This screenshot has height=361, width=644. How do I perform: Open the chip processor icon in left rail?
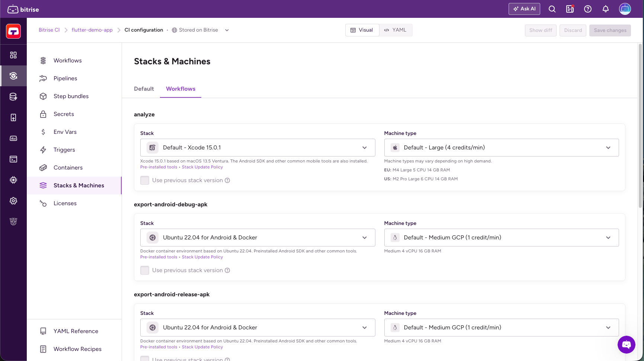13,180
